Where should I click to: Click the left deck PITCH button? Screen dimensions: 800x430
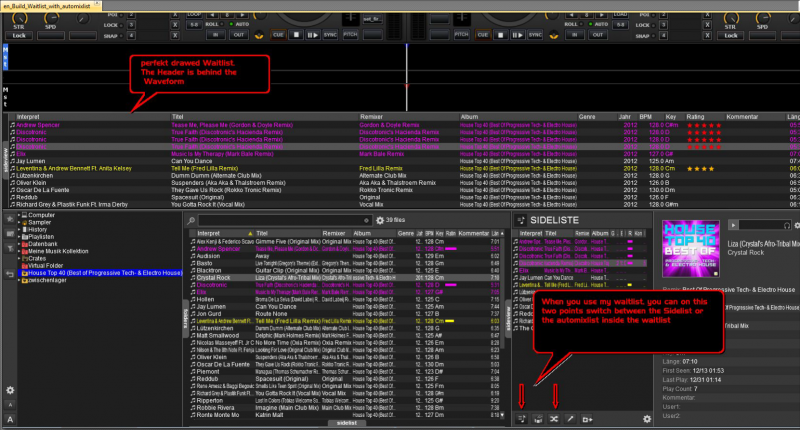[x=350, y=35]
